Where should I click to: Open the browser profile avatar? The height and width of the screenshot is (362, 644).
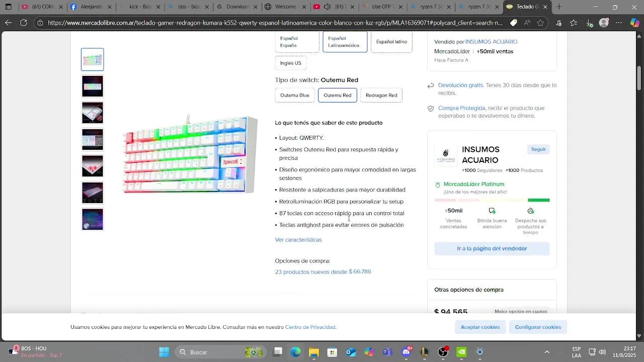[604, 23]
